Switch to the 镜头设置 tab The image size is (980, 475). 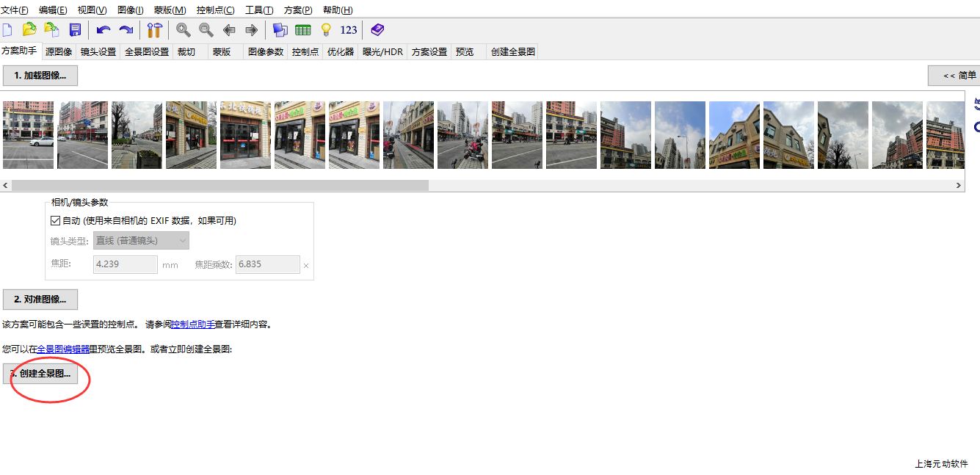98,52
